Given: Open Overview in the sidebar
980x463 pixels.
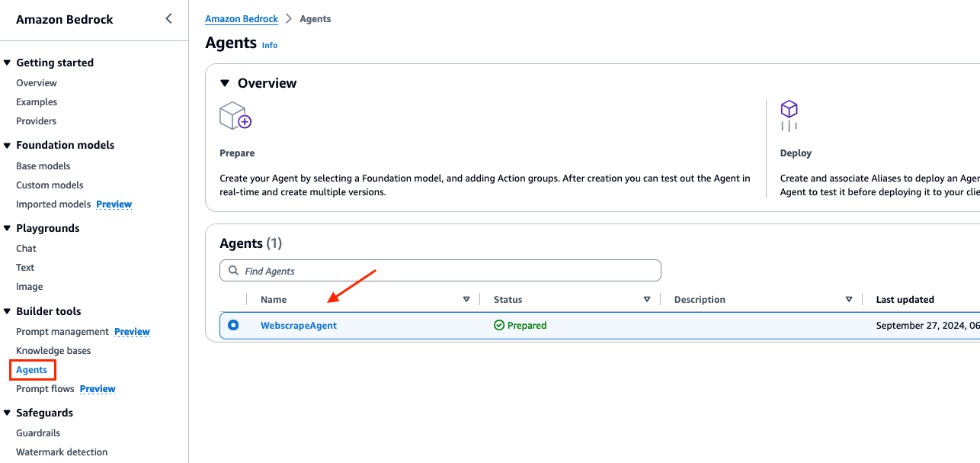Looking at the screenshot, I should pyautogui.click(x=37, y=83).
